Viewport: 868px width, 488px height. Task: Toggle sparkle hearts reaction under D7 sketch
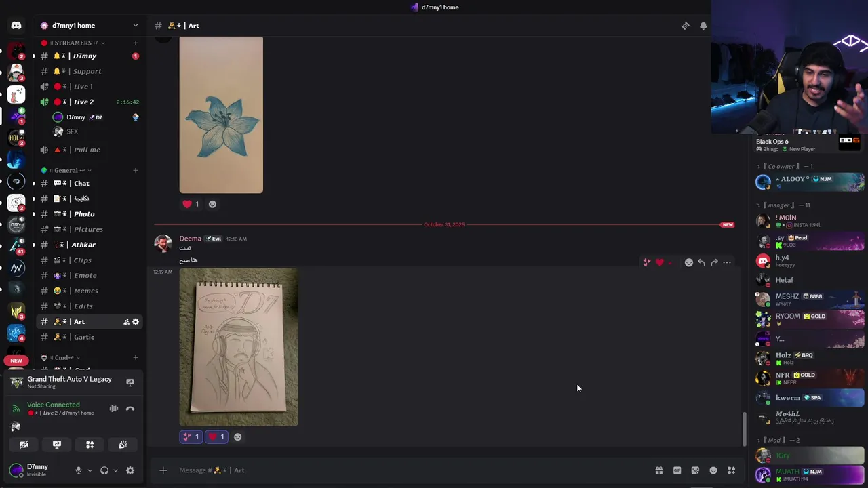pos(191,437)
